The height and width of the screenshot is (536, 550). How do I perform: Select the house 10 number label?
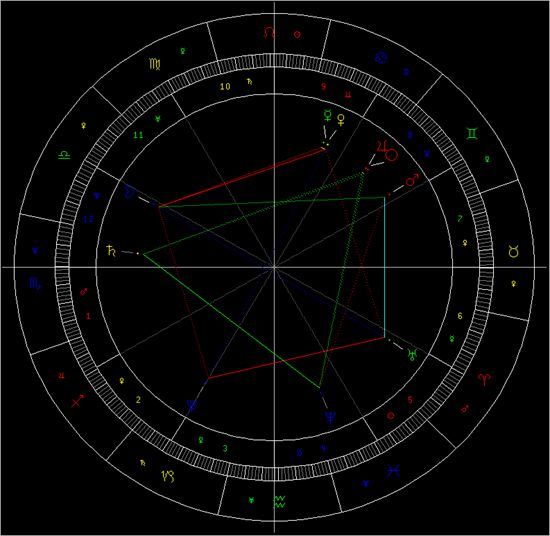pos(225,86)
